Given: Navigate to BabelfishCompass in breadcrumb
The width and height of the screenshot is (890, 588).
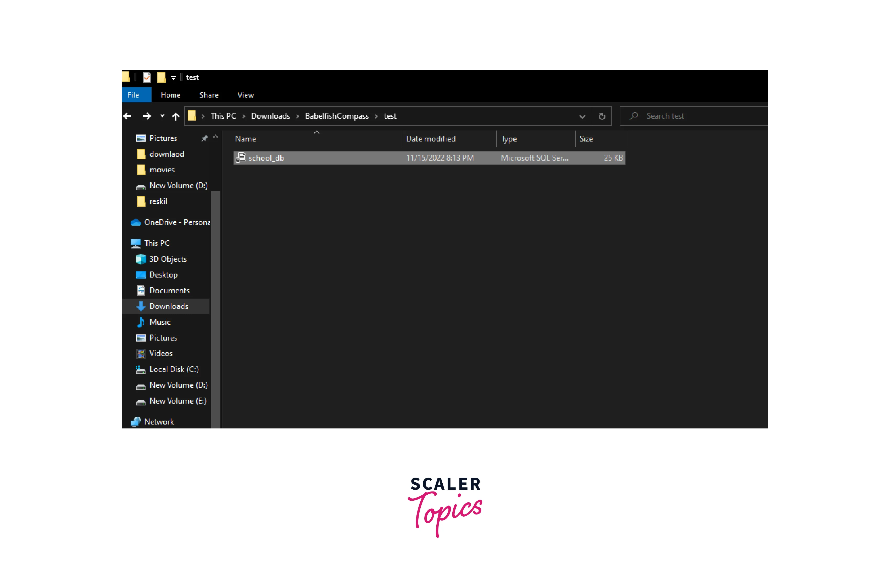Looking at the screenshot, I should (x=337, y=116).
